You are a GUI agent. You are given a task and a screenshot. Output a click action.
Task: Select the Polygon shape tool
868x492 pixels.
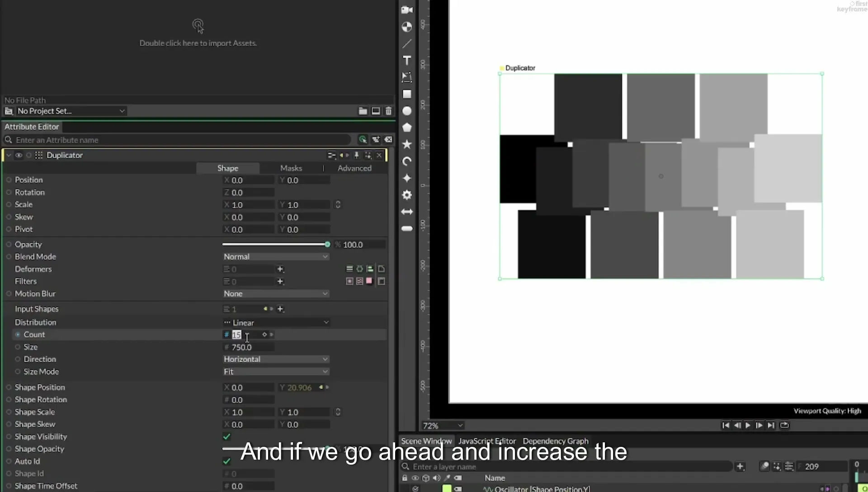pyautogui.click(x=407, y=128)
